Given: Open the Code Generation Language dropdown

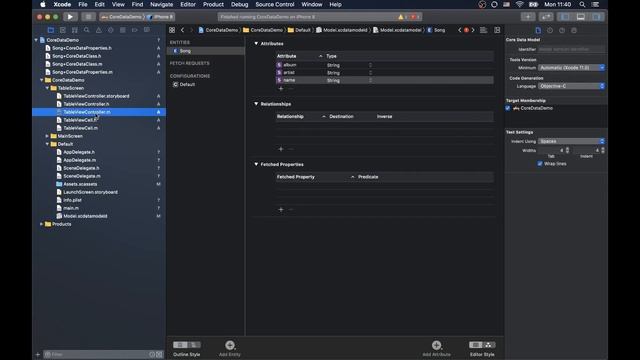Looking at the screenshot, I should click(571, 86).
